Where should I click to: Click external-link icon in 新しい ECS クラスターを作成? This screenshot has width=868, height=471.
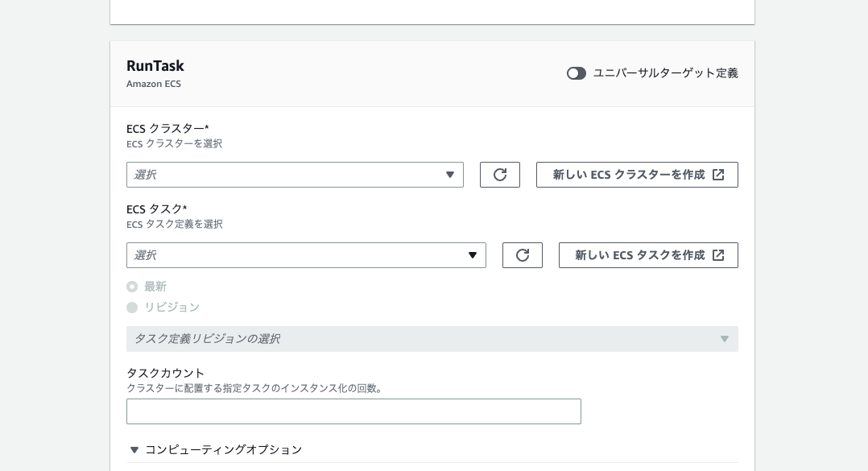tap(718, 175)
